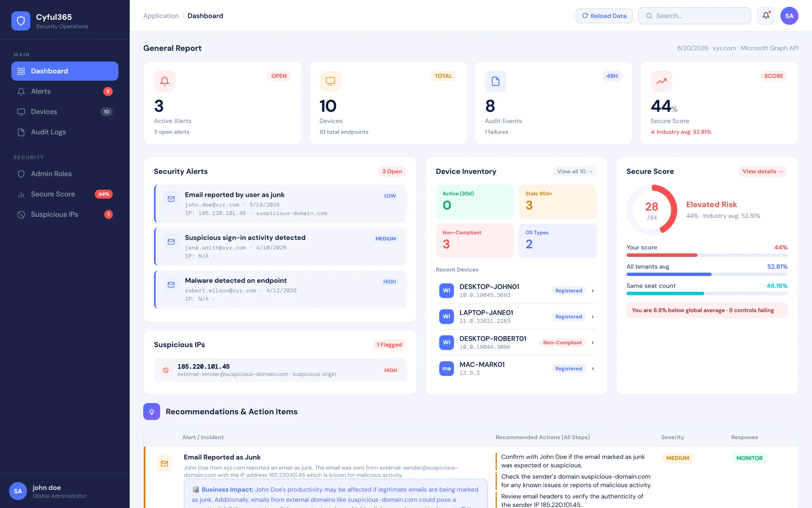The width and height of the screenshot is (812, 508).
Task: Click the LOW badge on junk email alert
Action: [390, 196]
